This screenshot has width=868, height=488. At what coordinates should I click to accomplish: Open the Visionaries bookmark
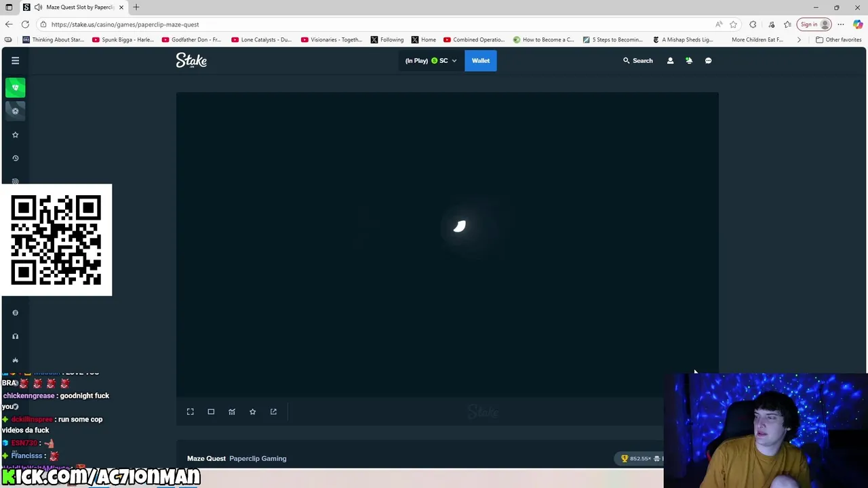(332, 39)
